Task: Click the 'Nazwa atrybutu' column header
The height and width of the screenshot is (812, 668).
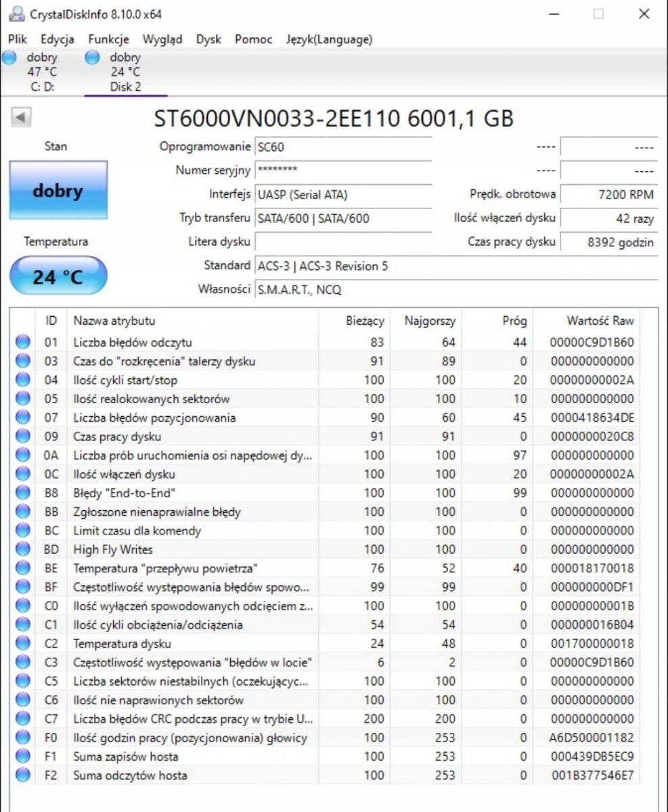Action: [x=193, y=321]
